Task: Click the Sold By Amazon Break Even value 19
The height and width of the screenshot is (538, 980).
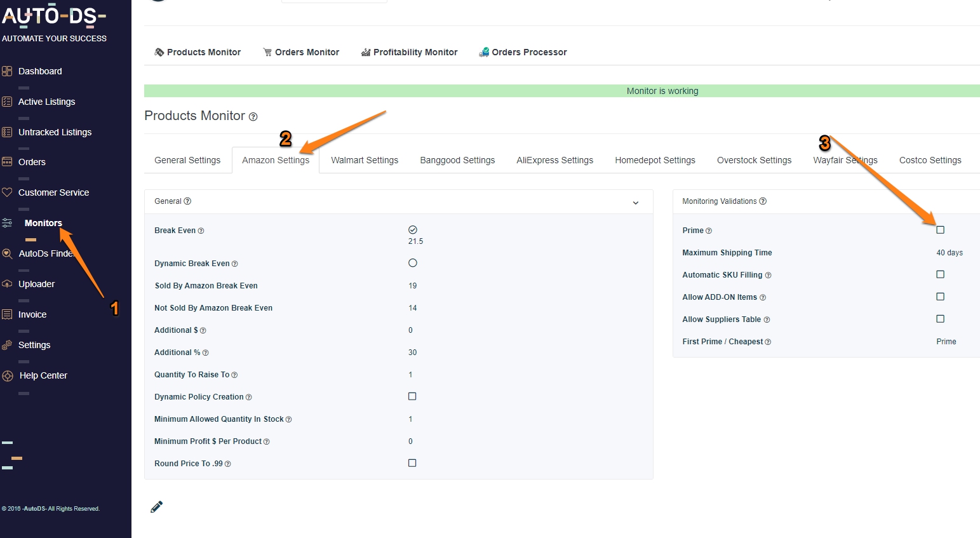Action: click(x=413, y=286)
